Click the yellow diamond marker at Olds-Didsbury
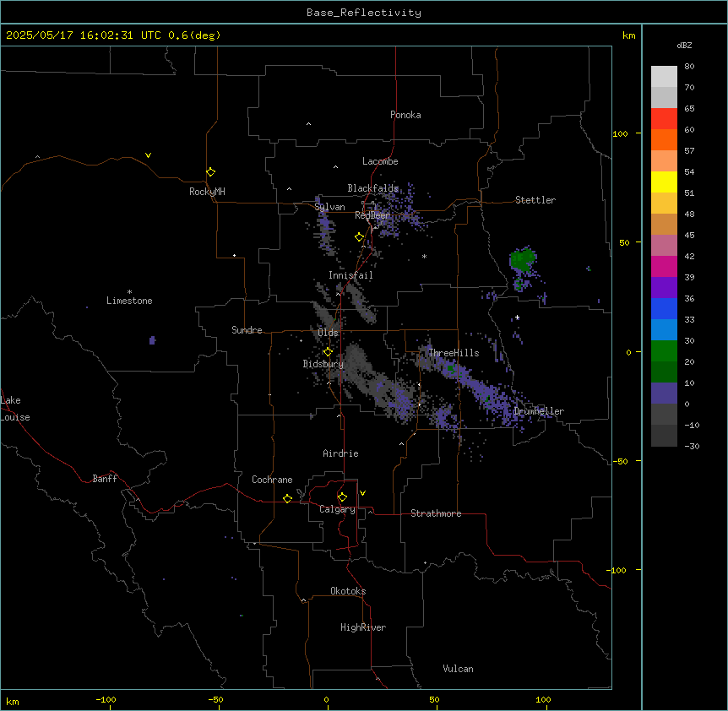Screen dimensions: 728x711 (x=328, y=352)
